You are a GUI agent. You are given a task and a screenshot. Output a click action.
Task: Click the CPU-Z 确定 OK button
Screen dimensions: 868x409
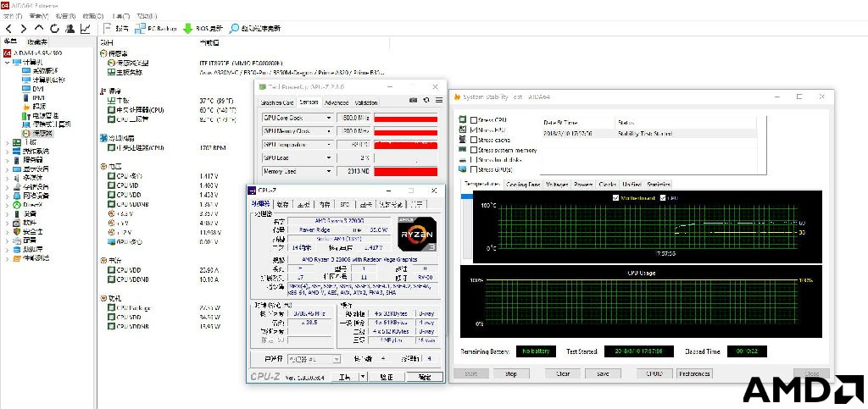424,377
